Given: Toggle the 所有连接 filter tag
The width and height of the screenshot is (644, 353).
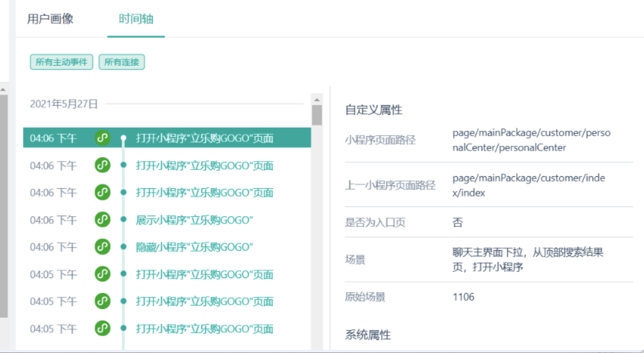Looking at the screenshot, I should pyautogui.click(x=122, y=62).
